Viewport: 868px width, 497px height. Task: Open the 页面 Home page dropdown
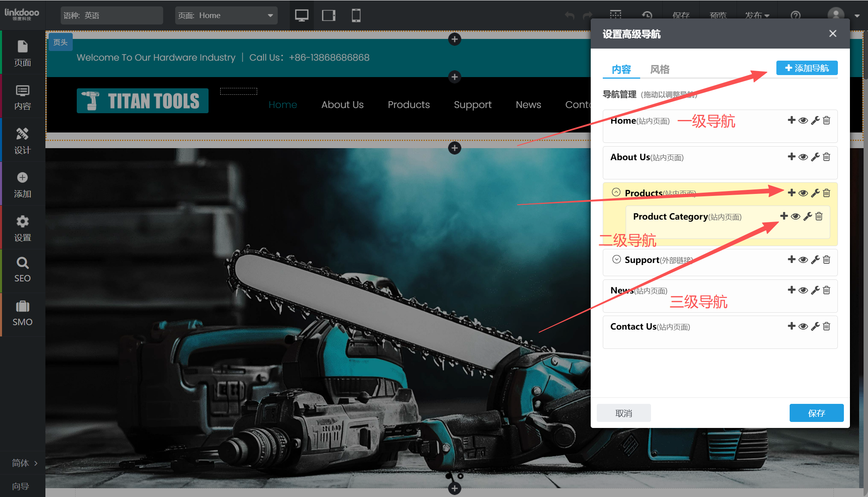coord(226,16)
